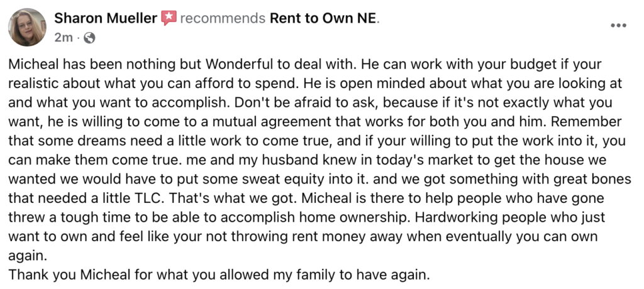Screen dimensions: 644x289
Task: Visit the Rent to Own NE page
Action: click(323, 18)
